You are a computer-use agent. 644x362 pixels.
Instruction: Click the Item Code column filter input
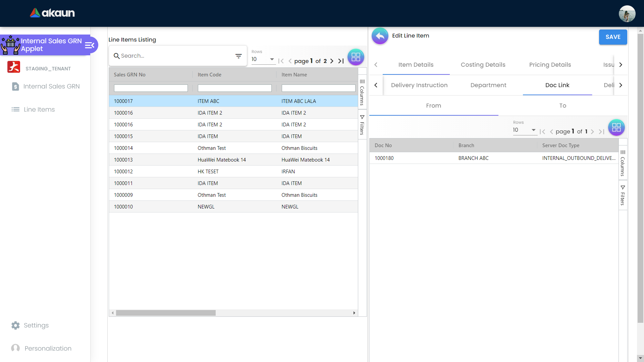tap(234, 88)
